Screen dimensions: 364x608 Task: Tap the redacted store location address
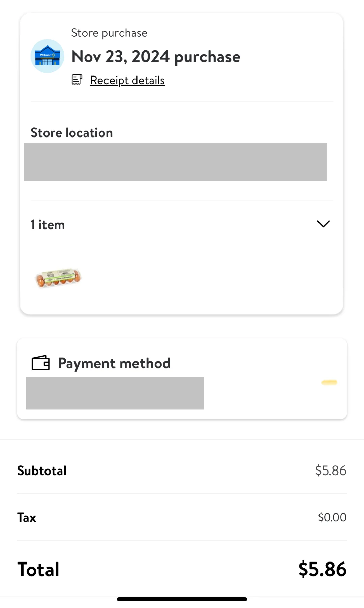pos(175,162)
